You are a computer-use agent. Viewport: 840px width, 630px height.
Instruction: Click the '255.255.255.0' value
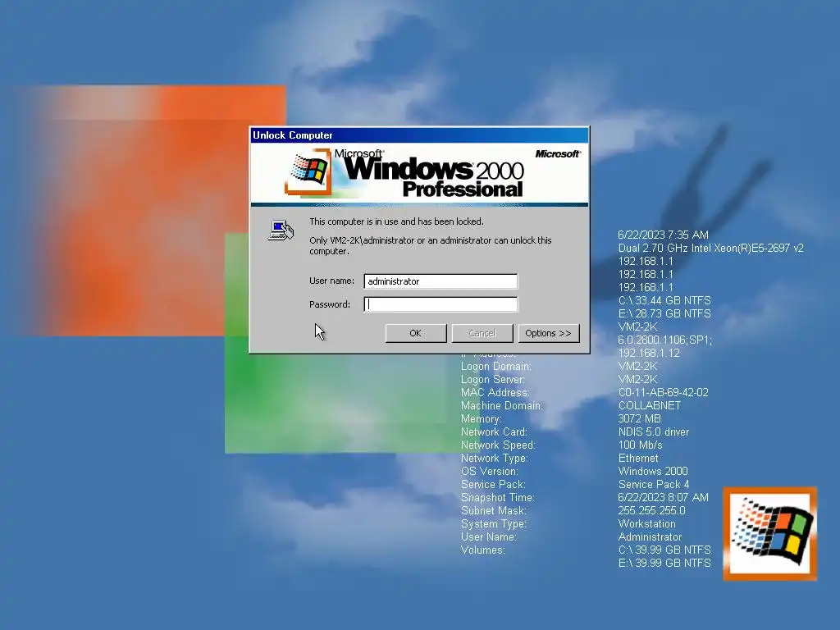coord(651,510)
